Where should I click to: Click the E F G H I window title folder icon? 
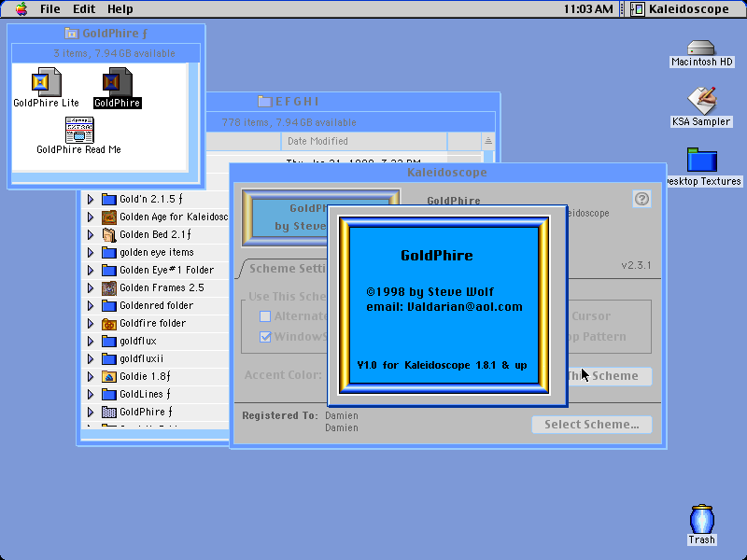click(264, 102)
